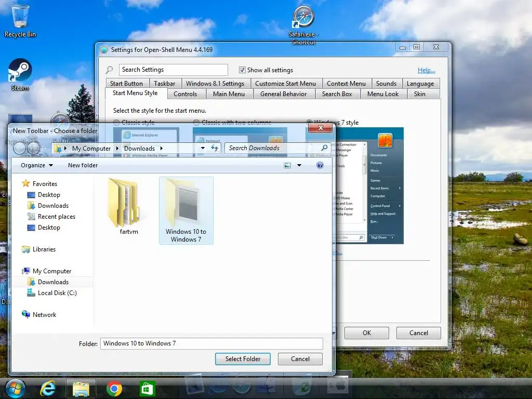Viewport: 532px width, 399px height.
Task: Expand the arrow after My Computer in the address bar
Action: click(x=117, y=148)
